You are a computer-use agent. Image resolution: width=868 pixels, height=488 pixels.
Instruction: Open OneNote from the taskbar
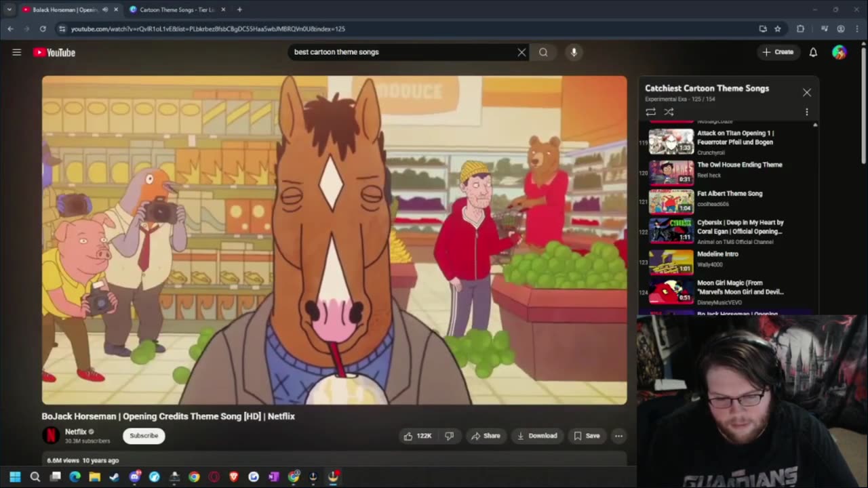coord(273,477)
